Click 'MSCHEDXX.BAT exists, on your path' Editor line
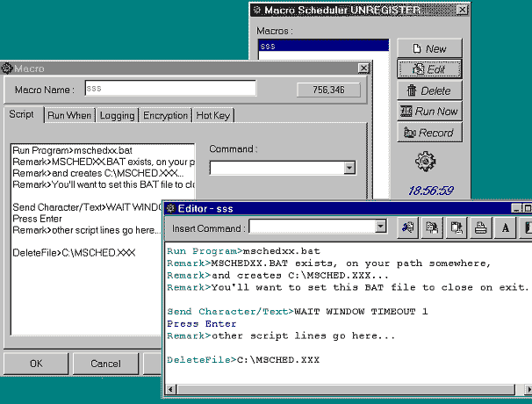 [x=328, y=263]
